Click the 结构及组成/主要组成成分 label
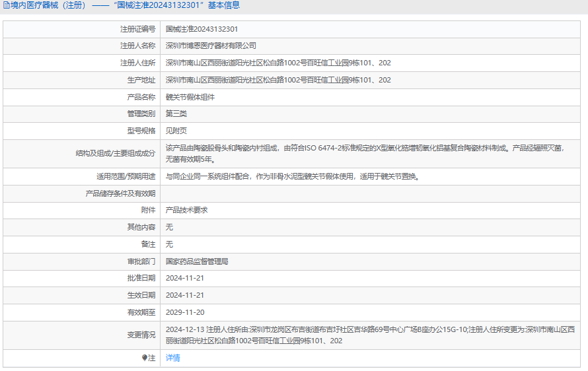 [x=116, y=154]
